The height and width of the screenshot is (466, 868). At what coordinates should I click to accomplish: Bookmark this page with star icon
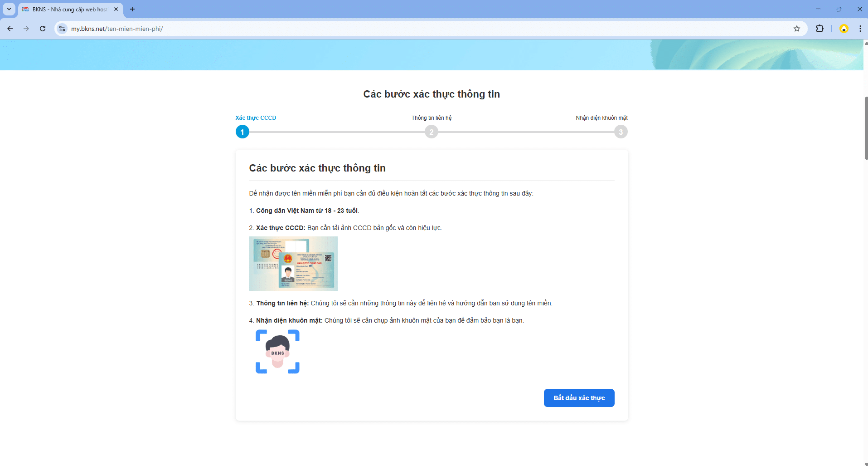click(797, 29)
